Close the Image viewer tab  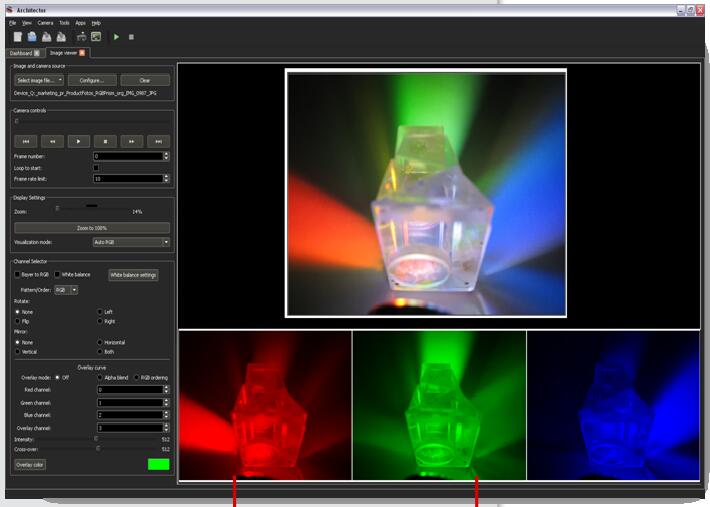pos(82,53)
